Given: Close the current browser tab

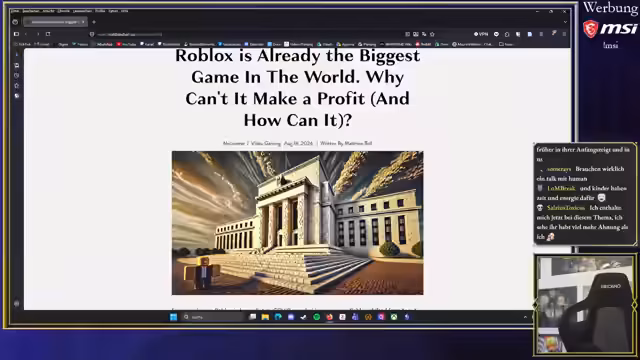Looking at the screenshot, I should pos(83,22).
